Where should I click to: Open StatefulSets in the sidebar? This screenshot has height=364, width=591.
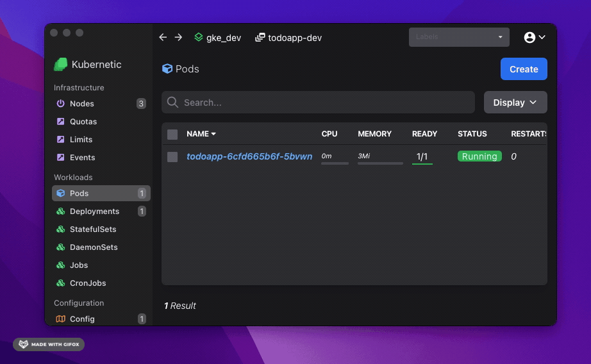[x=101, y=229]
